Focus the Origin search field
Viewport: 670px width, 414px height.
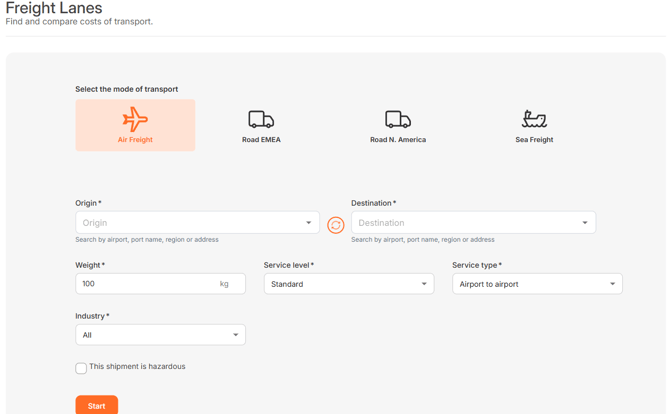(185, 223)
